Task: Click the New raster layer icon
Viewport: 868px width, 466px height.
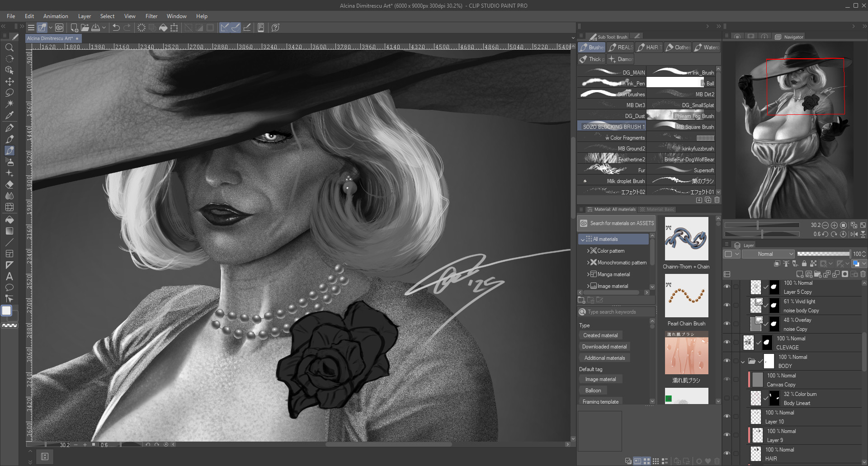Action: pos(800,274)
